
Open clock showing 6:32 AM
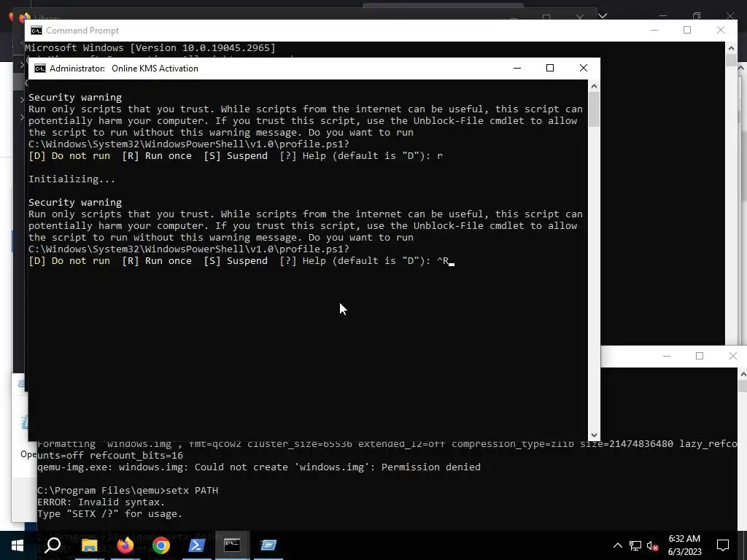[684, 545]
